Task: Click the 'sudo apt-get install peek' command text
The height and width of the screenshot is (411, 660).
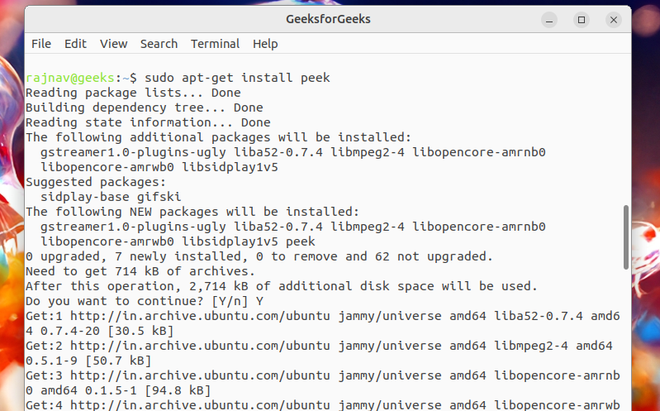Action: point(237,77)
